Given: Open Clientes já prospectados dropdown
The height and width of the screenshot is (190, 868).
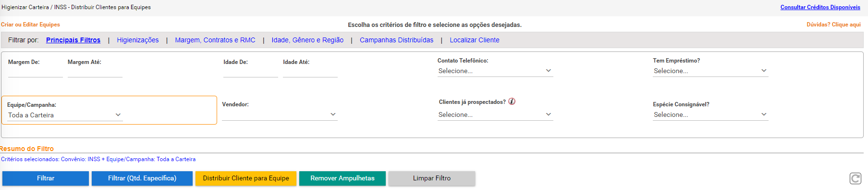Looking at the screenshot, I should click(495, 114).
